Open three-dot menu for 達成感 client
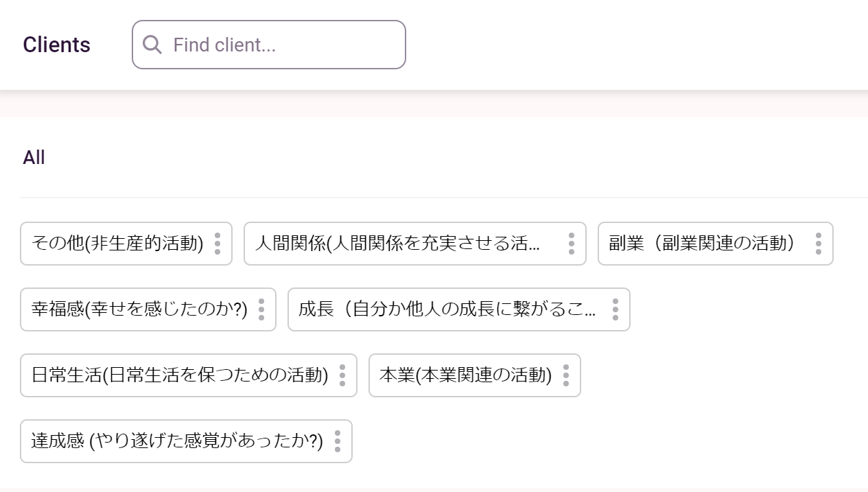 coord(337,441)
